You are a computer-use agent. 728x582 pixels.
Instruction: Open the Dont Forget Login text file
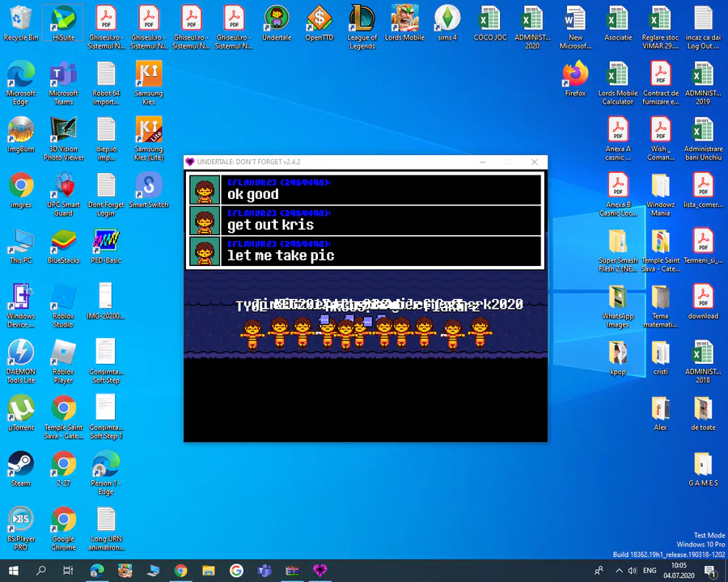[x=106, y=194]
